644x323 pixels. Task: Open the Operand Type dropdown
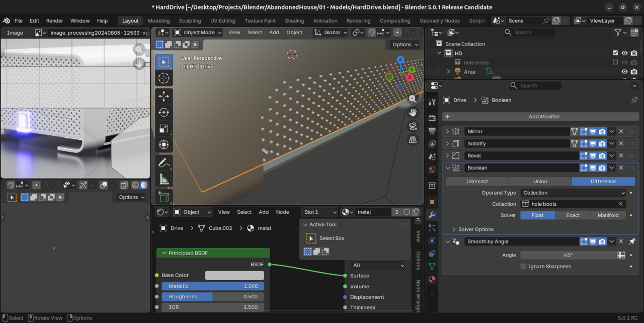pos(573,193)
